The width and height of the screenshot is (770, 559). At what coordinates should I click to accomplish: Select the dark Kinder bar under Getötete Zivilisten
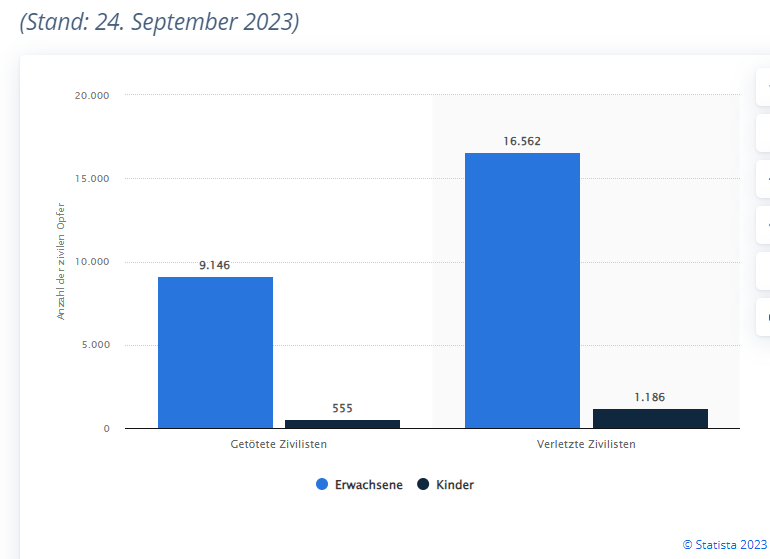point(342,424)
